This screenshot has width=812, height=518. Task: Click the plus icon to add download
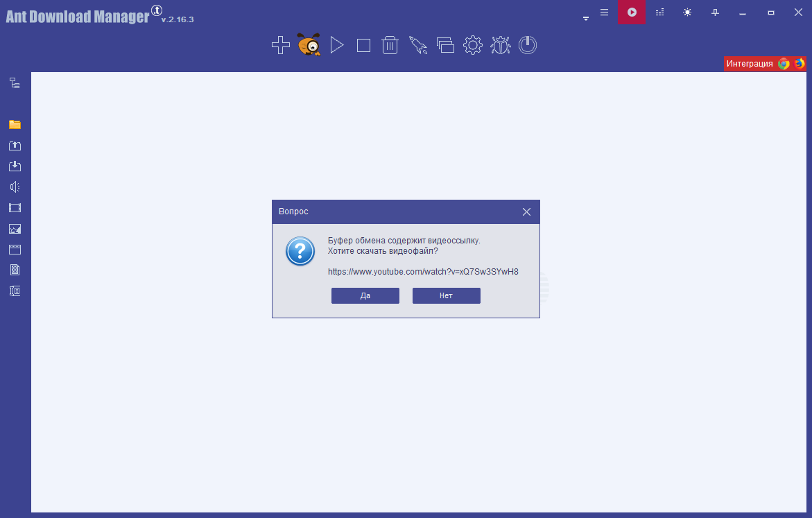click(x=280, y=46)
